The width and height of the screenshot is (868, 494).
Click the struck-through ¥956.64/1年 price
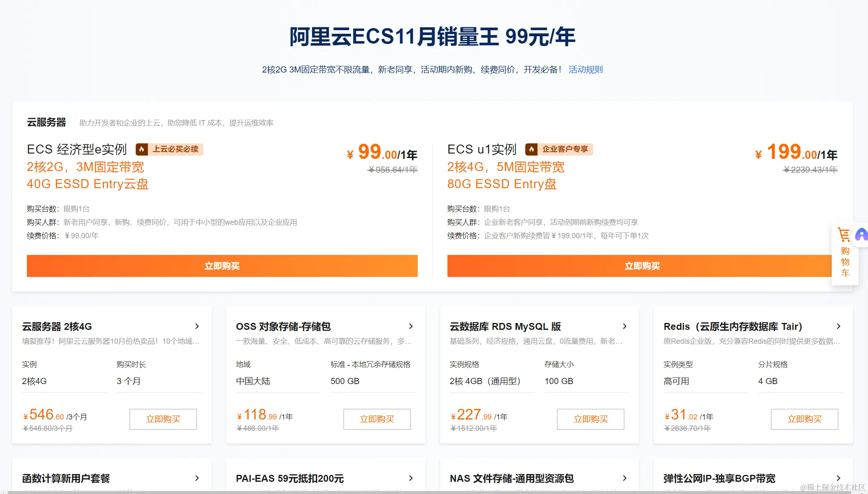click(393, 170)
